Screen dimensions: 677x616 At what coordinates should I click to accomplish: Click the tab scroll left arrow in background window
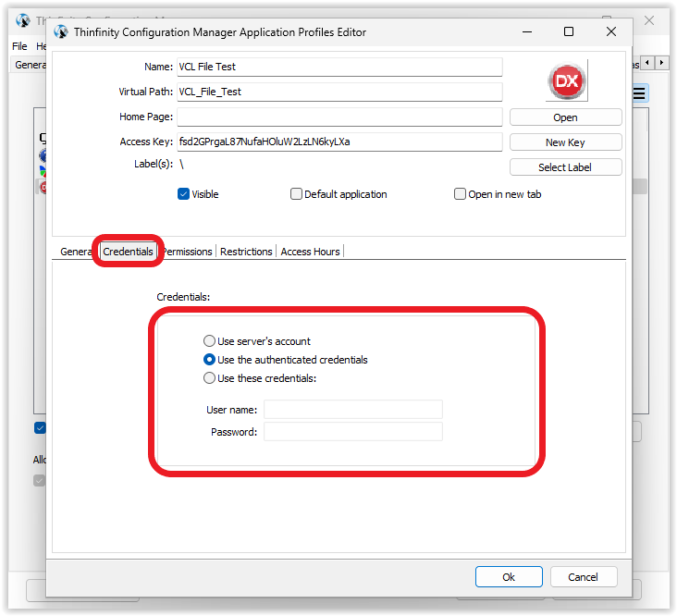point(646,63)
